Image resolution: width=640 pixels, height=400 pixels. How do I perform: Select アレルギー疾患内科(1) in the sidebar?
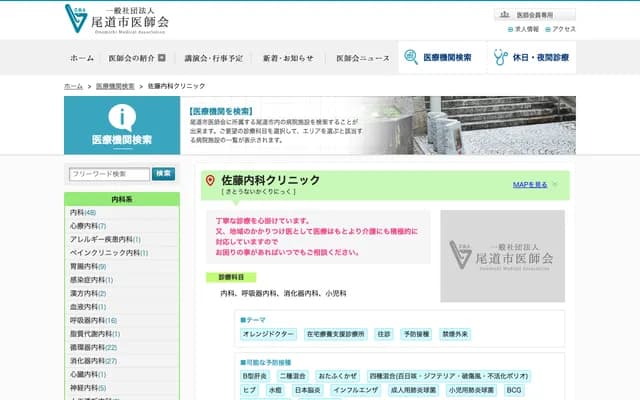[x=105, y=239]
